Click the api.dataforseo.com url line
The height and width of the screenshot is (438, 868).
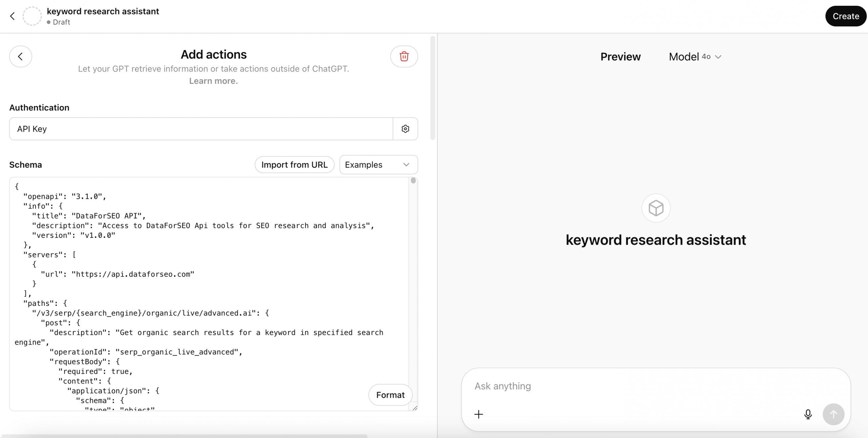coord(117,274)
